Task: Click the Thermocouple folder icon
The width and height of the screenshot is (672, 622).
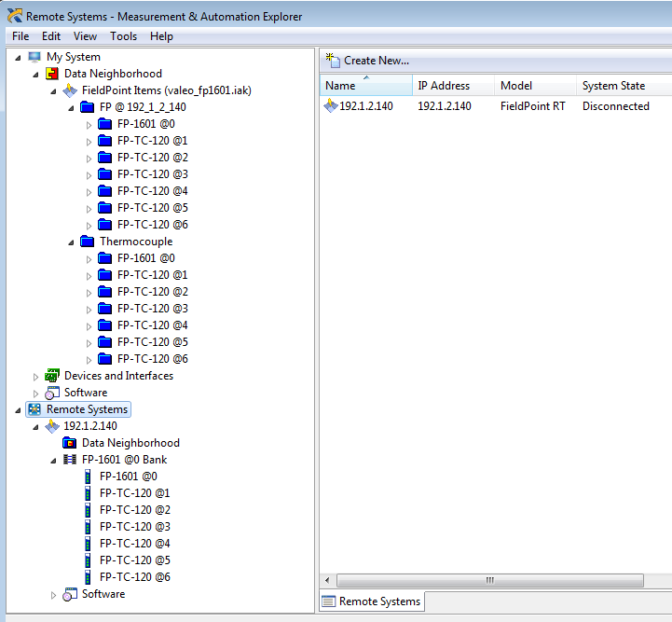Action: [x=87, y=242]
